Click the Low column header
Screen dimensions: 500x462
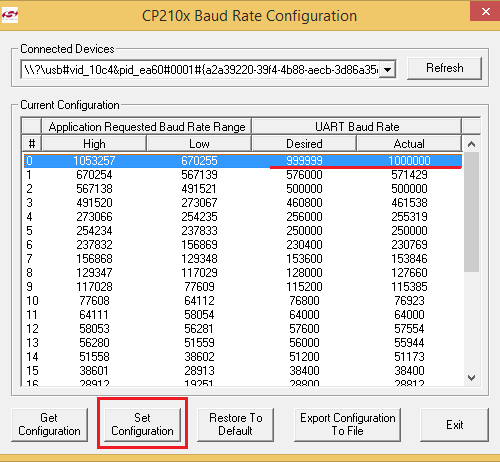pyautogui.click(x=199, y=144)
